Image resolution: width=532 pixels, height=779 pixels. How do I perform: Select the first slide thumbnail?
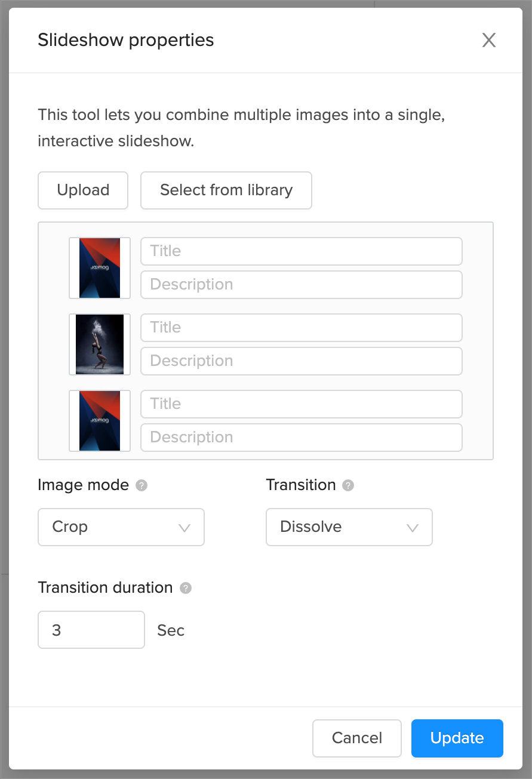pos(100,268)
